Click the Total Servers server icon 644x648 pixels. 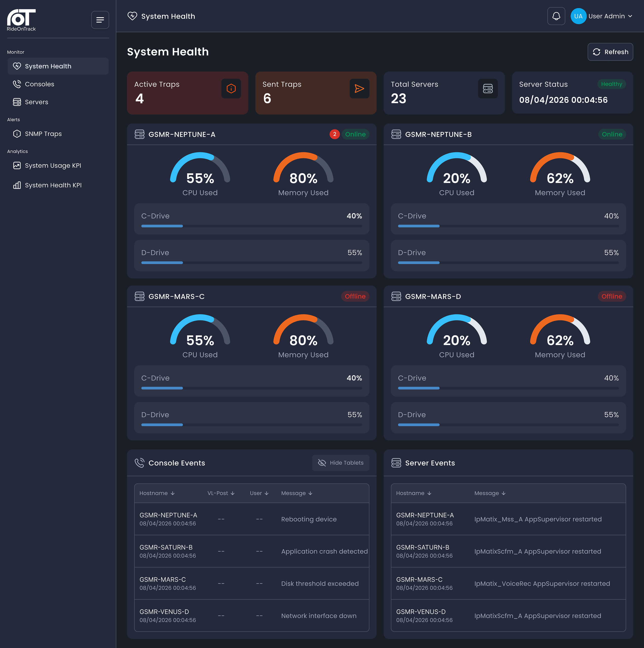tap(488, 89)
